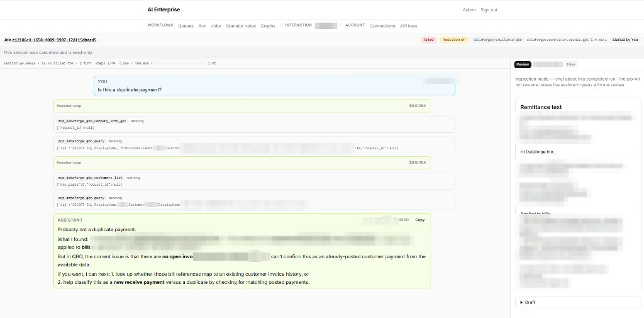This screenshot has width=644, height=318.
Task: Click the ACCOUNT nav label
Action: (355, 25)
